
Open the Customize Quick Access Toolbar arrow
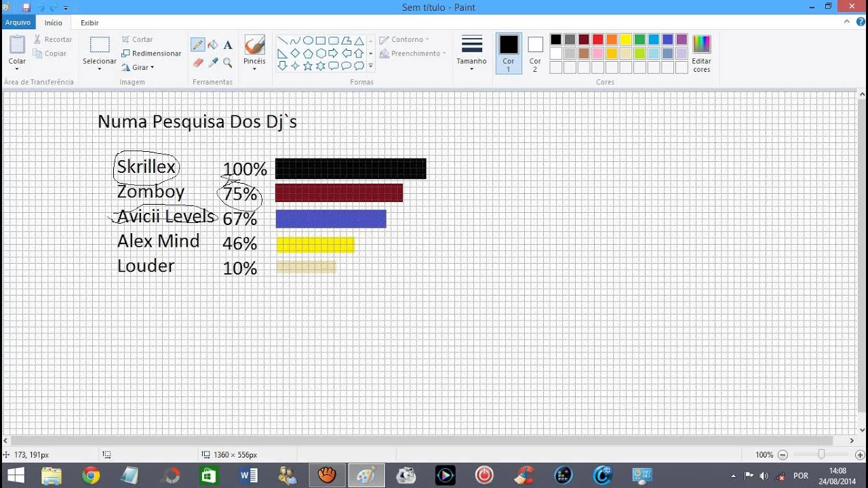click(66, 8)
